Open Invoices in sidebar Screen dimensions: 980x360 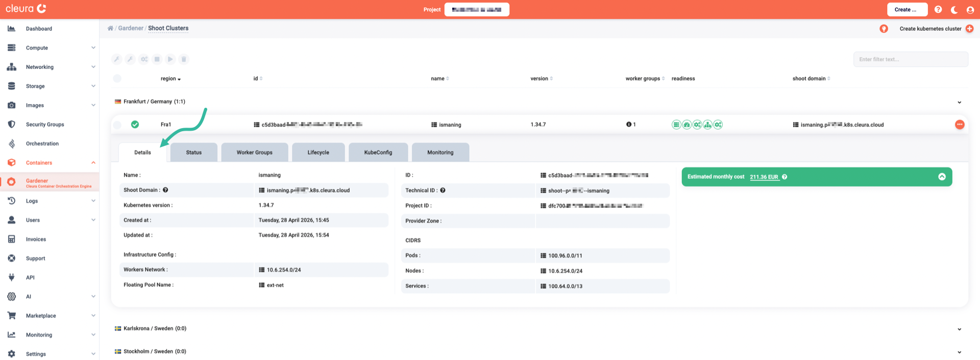click(x=50, y=239)
